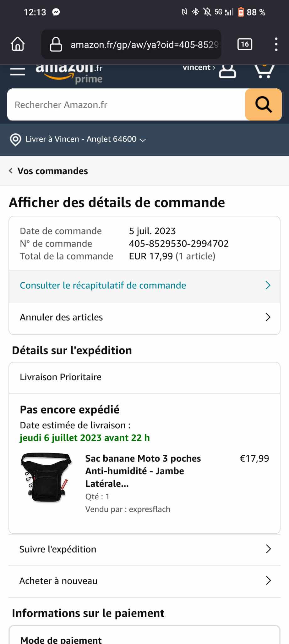This screenshot has height=644, width=289.
Task: Open the account profile icon
Action: click(227, 71)
